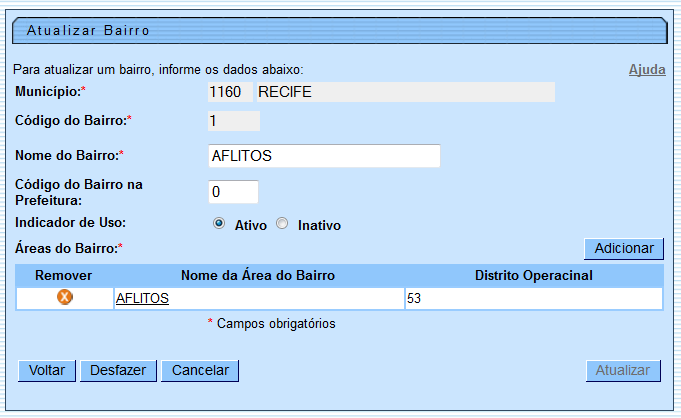Click the Código do Bairro na Prefeitura field

pyautogui.click(x=233, y=191)
